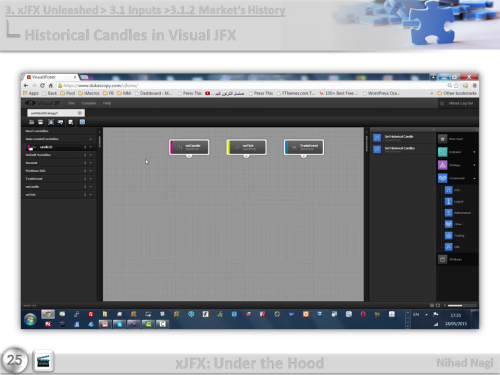
Task: Select the Get Historical Candles block icon
Action: point(377,149)
